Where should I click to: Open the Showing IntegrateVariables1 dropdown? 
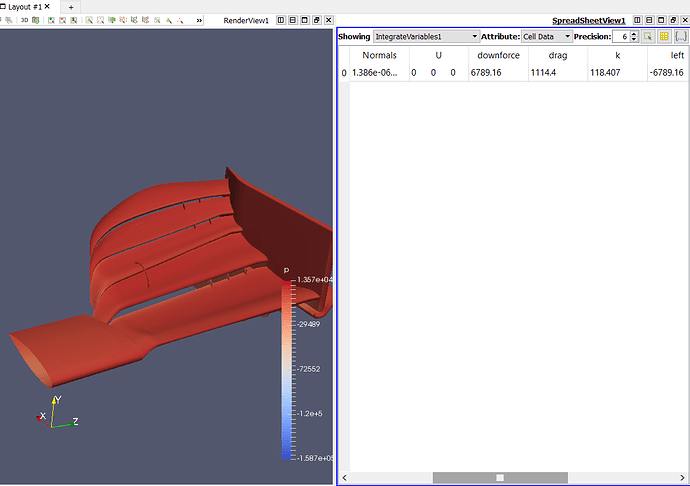[425, 36]
